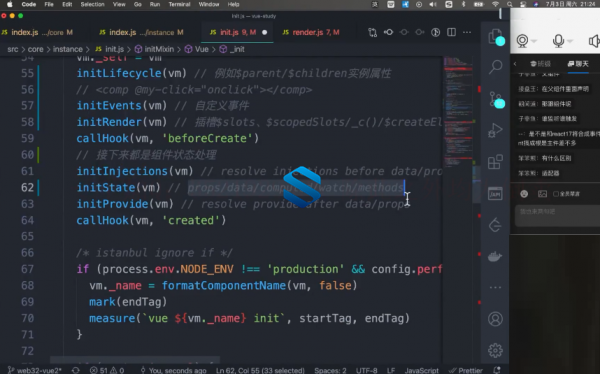Open the Extensions view icon

pyautogui.click(x=495, y=162)
